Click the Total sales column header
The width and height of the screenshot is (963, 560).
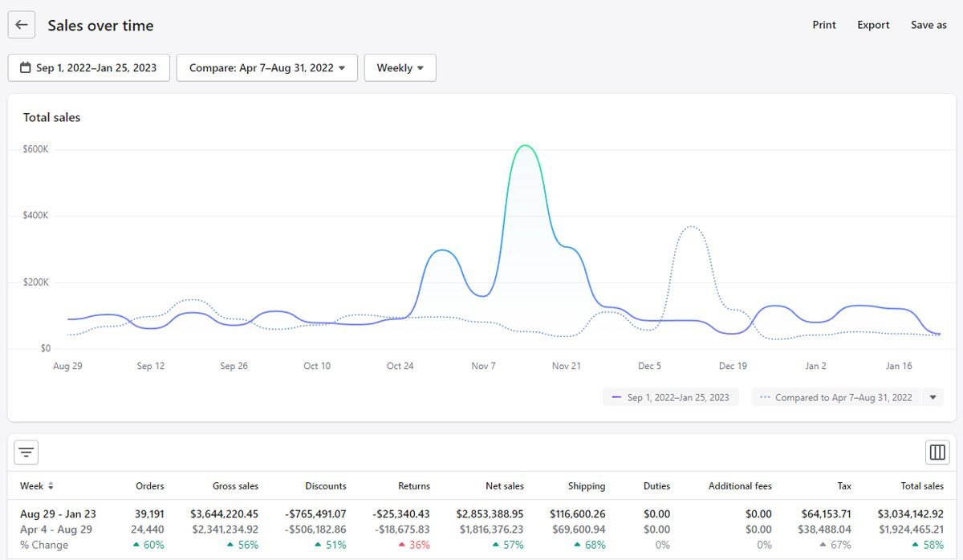point(922,486)
